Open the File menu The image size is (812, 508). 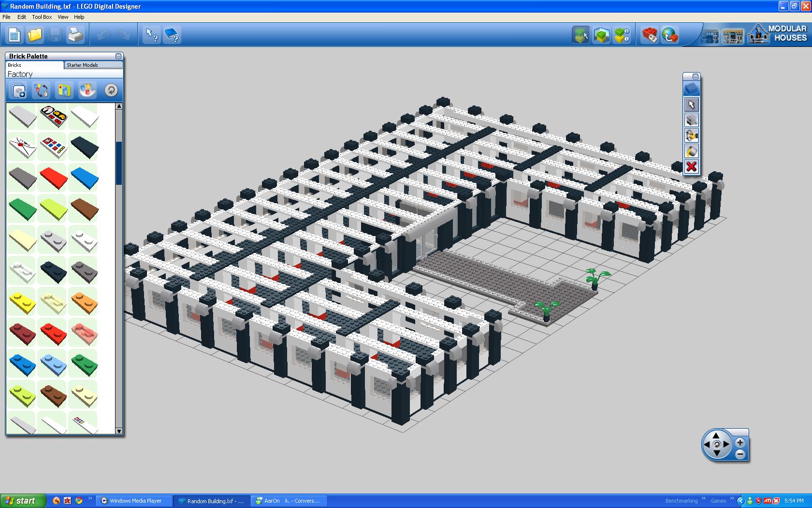pos(6,17)
